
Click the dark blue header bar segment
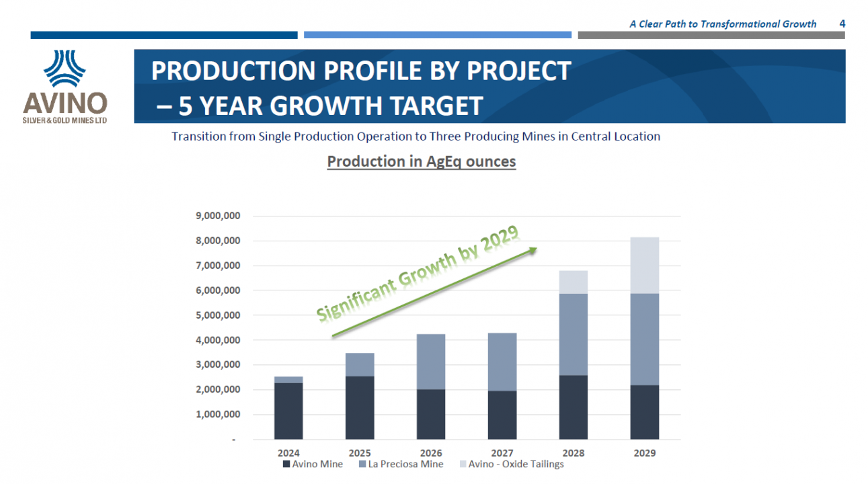point(163,35)
